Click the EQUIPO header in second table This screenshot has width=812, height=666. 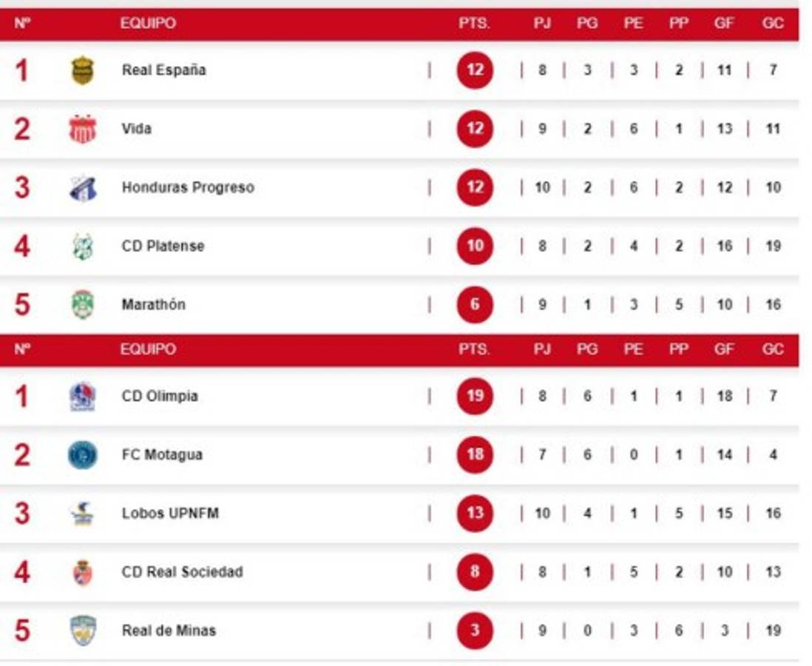pyautogui.click(x=148, y=349)
